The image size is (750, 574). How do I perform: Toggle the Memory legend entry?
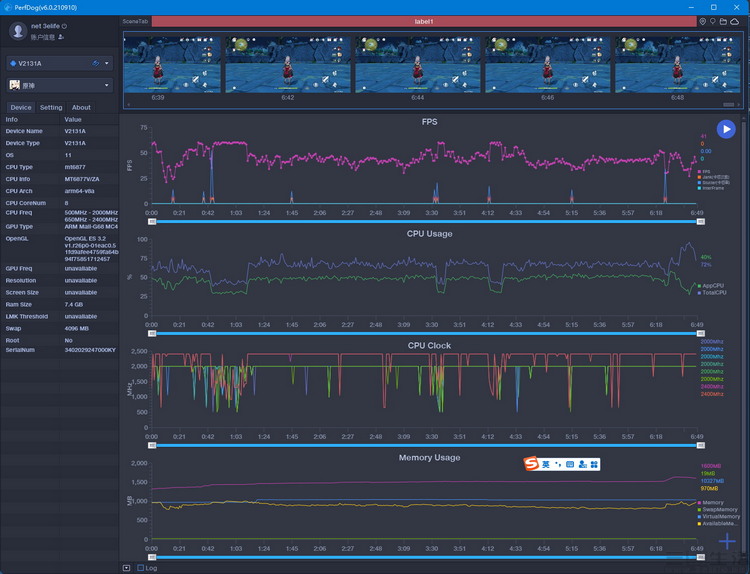pyautogui.click(x=711, y=502)
